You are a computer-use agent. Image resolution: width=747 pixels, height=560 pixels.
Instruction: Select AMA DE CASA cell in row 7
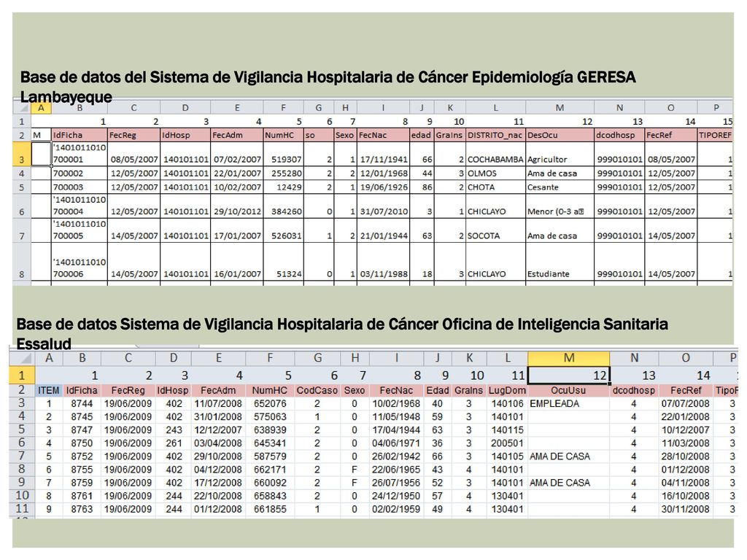click(x=568, y=456)
